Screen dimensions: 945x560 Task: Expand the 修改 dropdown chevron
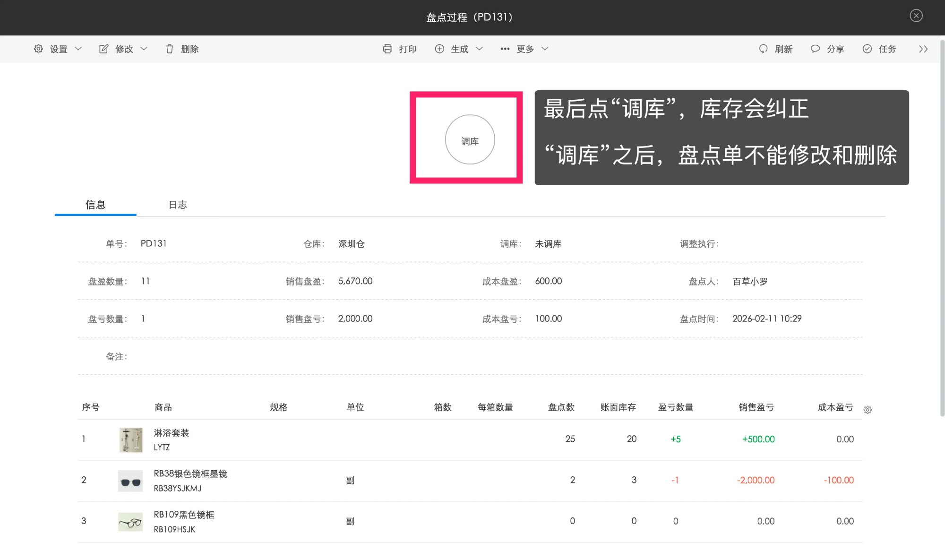(x=144, y=49)
